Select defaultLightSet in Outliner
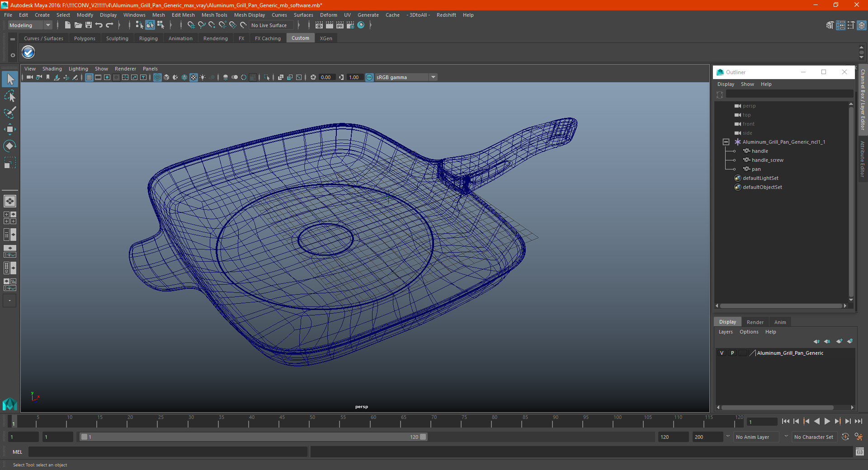 pos(760,178)
